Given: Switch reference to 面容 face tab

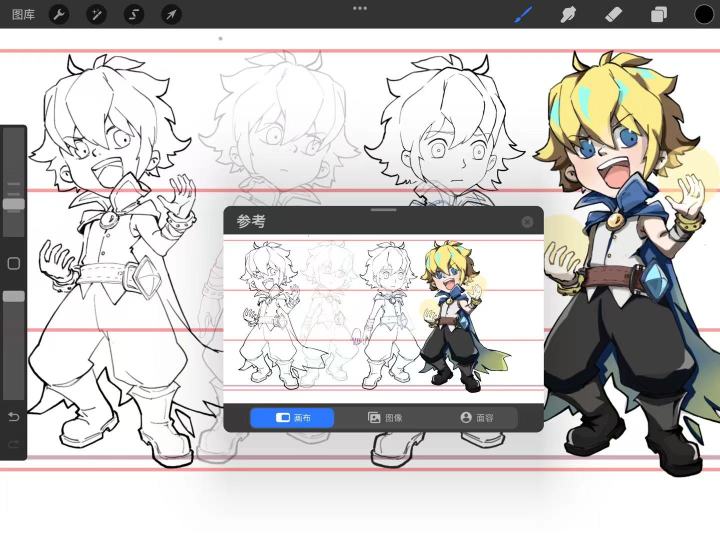Looking at the screenshot, I should pyautogui.click(x=476, y=418).
